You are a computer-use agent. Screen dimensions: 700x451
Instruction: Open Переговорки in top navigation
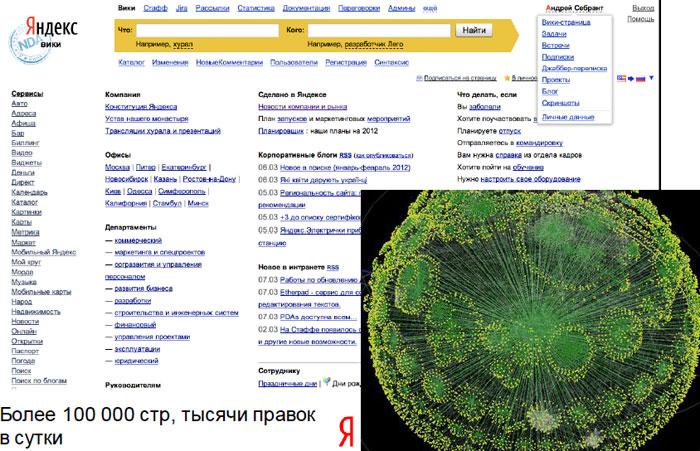click(359, 8)
